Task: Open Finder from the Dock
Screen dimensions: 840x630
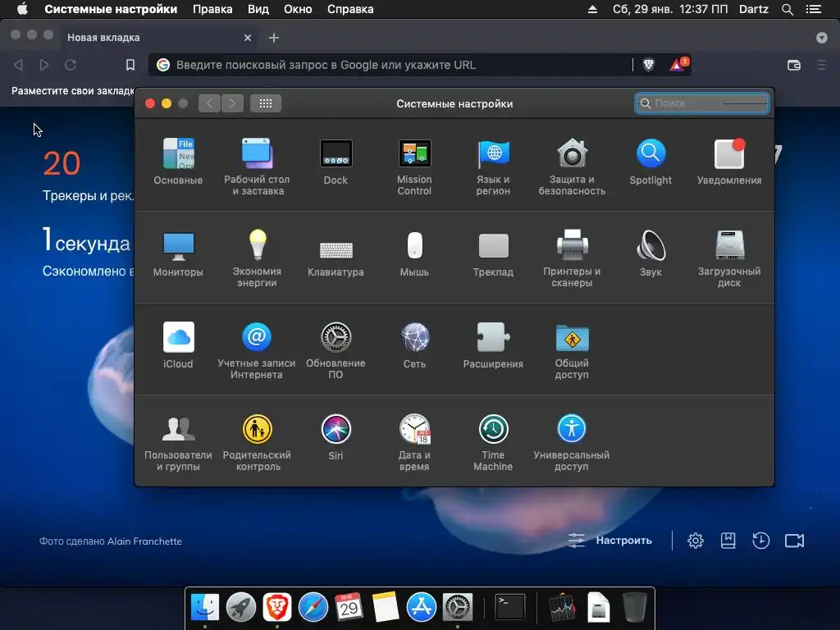Action: click(205, 607)
